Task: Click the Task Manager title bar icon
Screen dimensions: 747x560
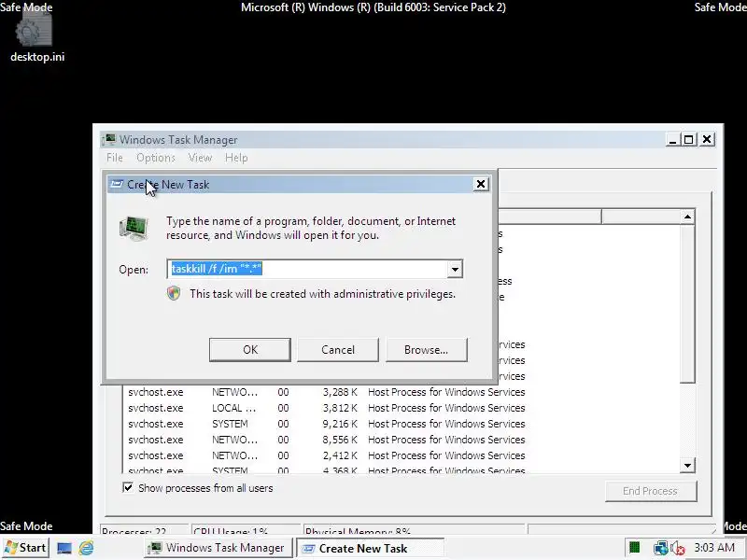Action: (x=109, y=139)
